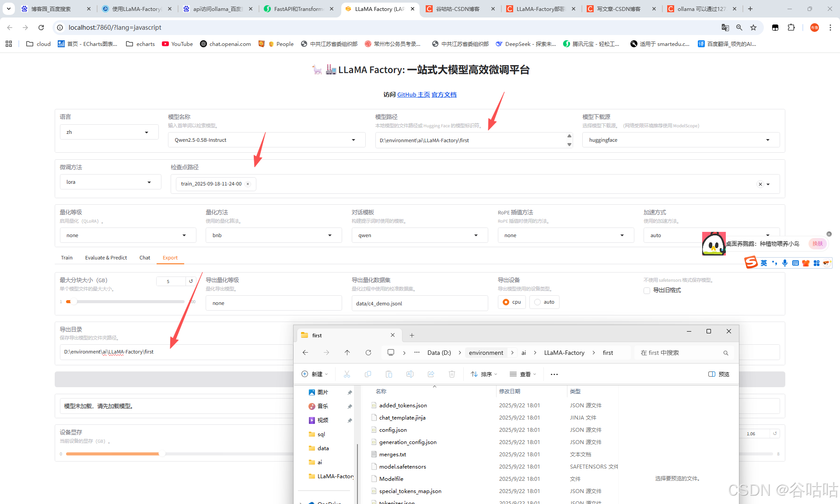Open Chrome three-dot menu
The width and height of the screenshot is (840, 504).
pos(830,28)
